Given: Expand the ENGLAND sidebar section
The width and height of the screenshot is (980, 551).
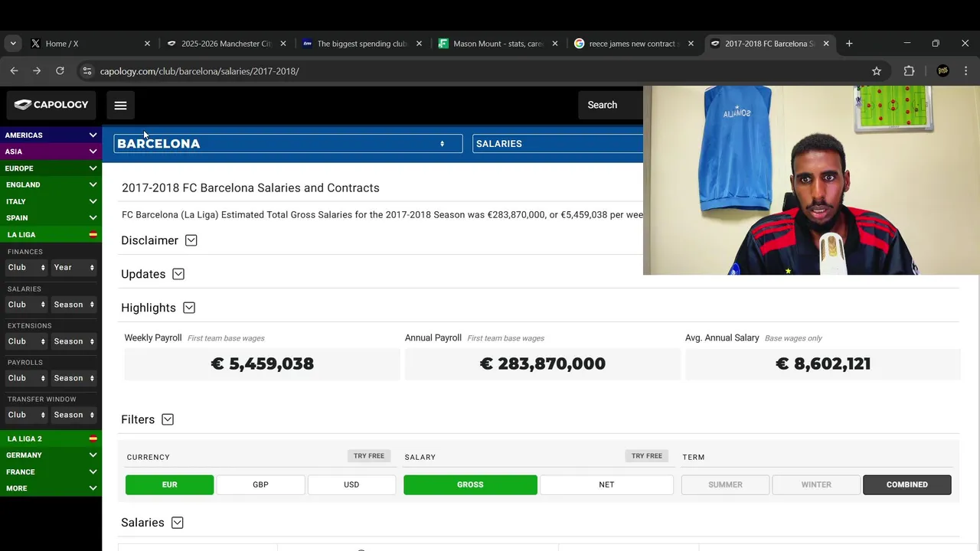Looking at the screenshot, I should (x=51, y=184).
